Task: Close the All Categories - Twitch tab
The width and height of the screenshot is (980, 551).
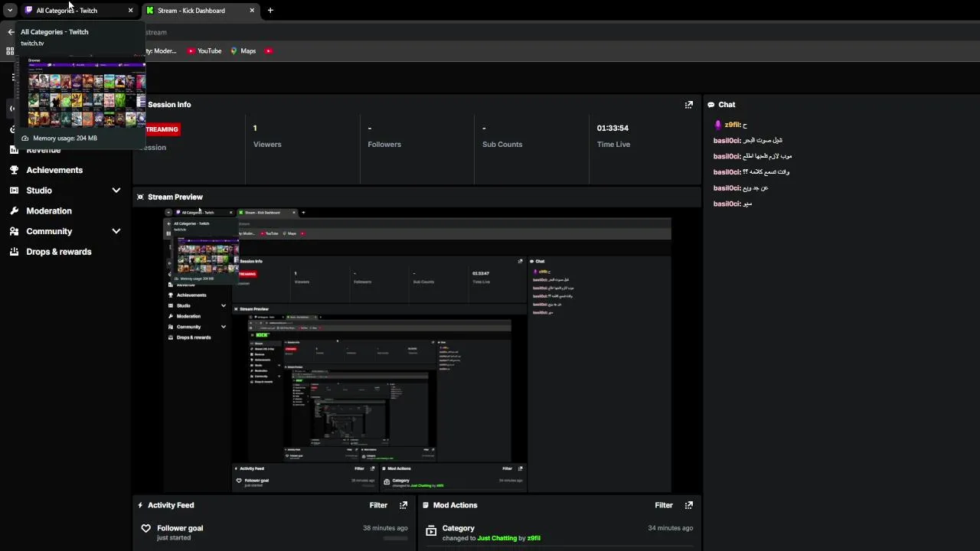Action: (x=130, y=11)
